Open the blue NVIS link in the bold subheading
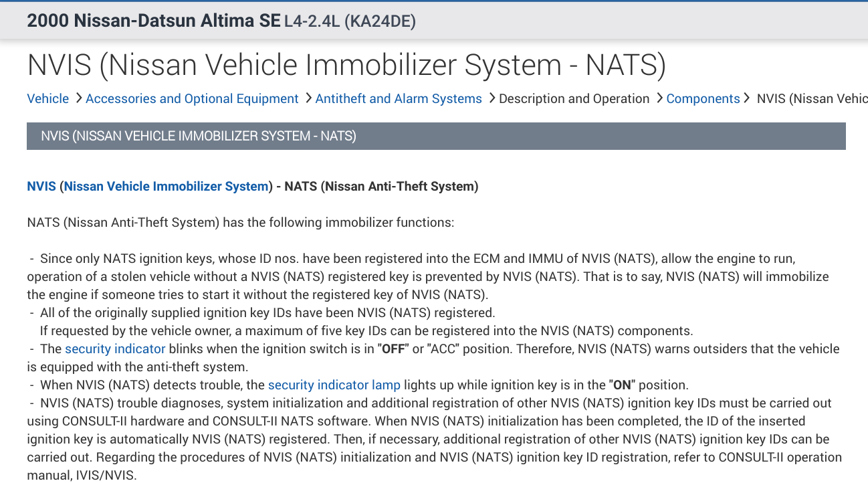 (x=41, y=187)
